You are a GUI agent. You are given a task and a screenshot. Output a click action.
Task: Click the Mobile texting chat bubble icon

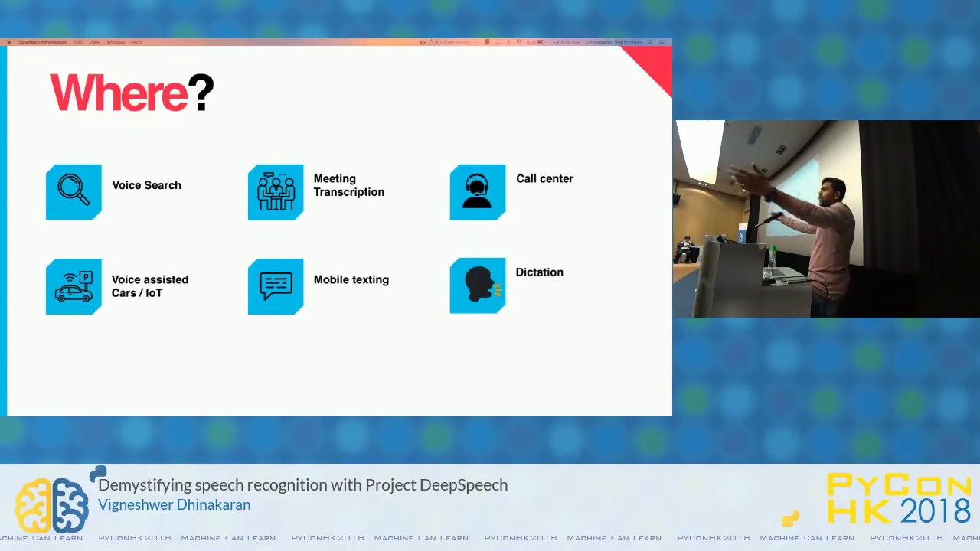click(276, 287)
